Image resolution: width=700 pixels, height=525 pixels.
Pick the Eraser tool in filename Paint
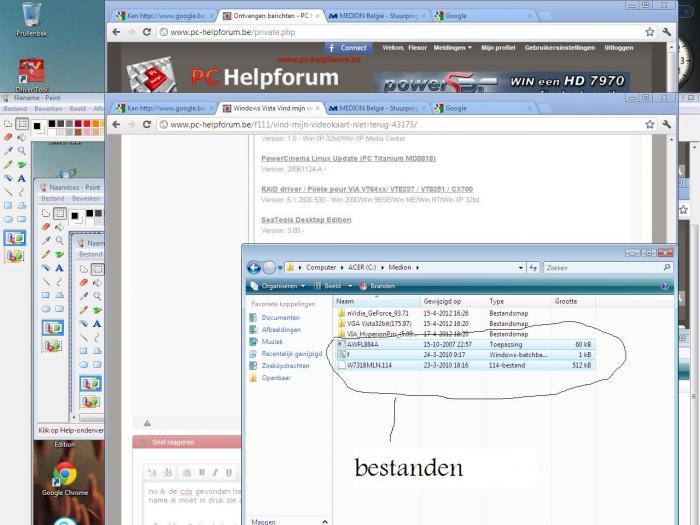coord(8,138)
